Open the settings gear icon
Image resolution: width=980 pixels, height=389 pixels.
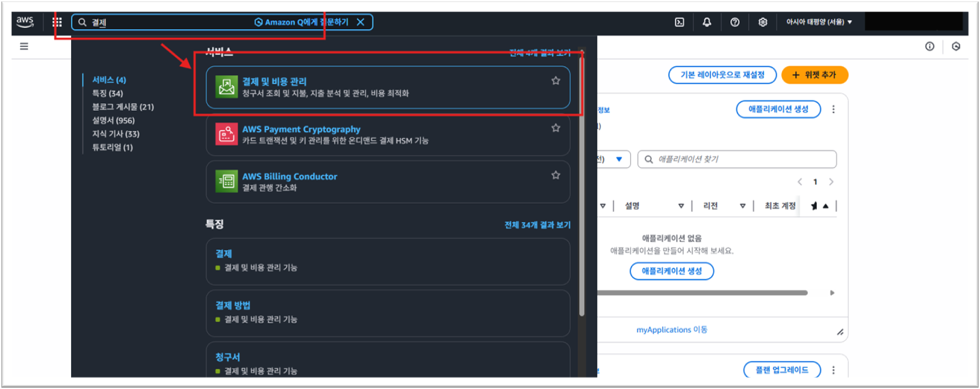[x=763, y=22]
